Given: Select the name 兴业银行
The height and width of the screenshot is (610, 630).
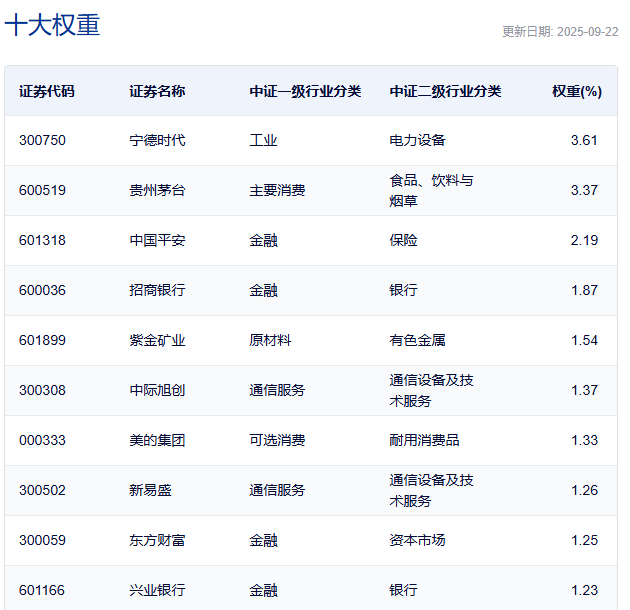Looking at the screenshot, I should coord(157,590).
